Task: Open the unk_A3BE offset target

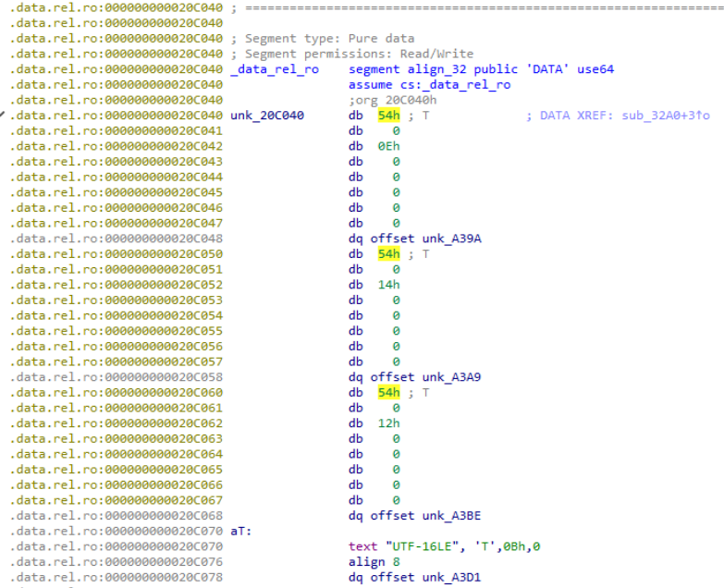Action: tap(451, 515)
